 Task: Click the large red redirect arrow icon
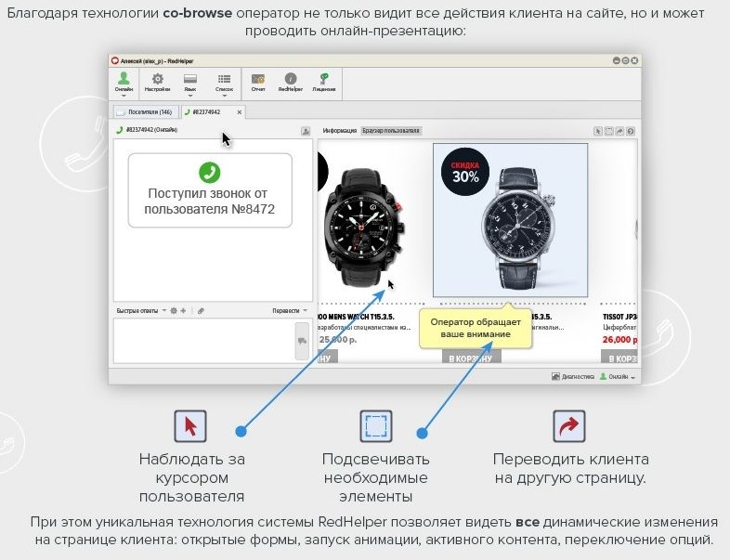coord(569,426)
